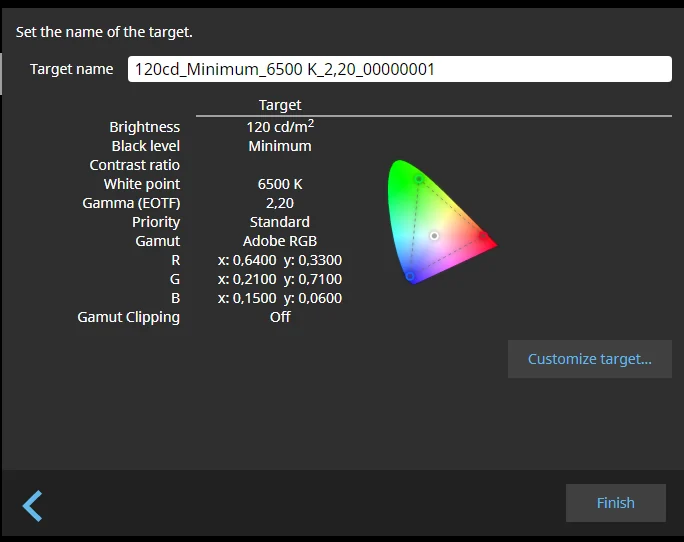Select the green primary point on diagram
Image resolution: width=684 pixels, height=542 pixels.
[418, 179]
